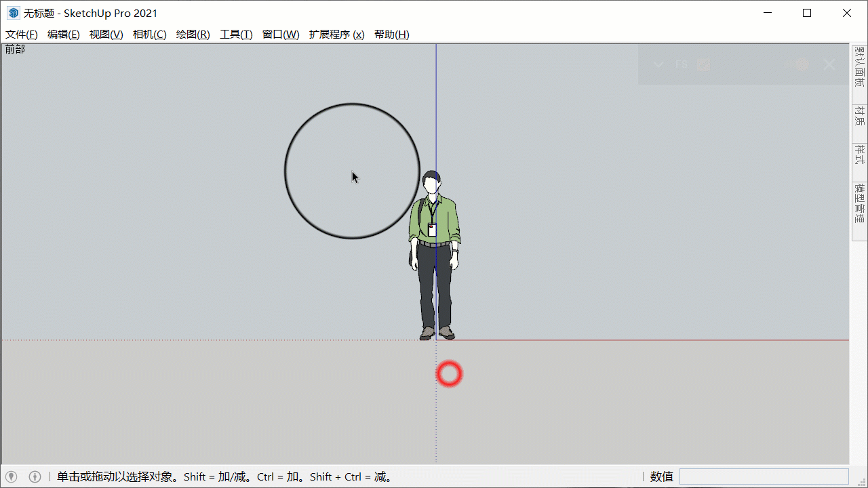Expand the chevron on the floating overlay
Screen dimensions: 868x488
658,64
